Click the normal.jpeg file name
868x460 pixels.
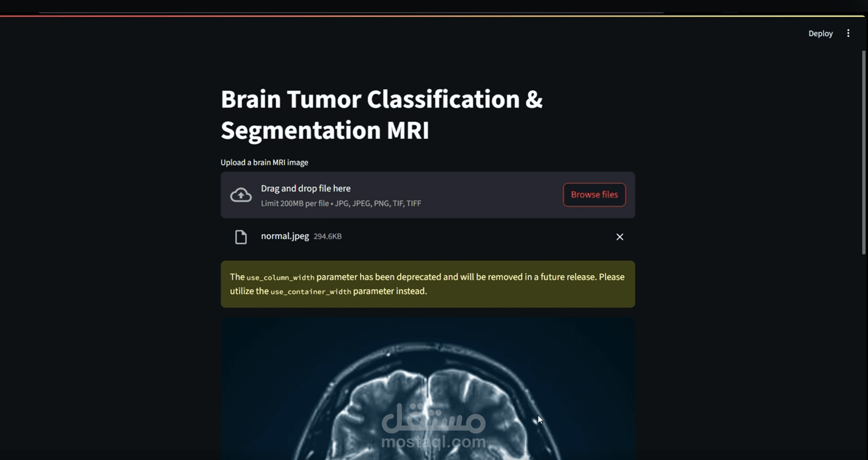coord(285,236)
